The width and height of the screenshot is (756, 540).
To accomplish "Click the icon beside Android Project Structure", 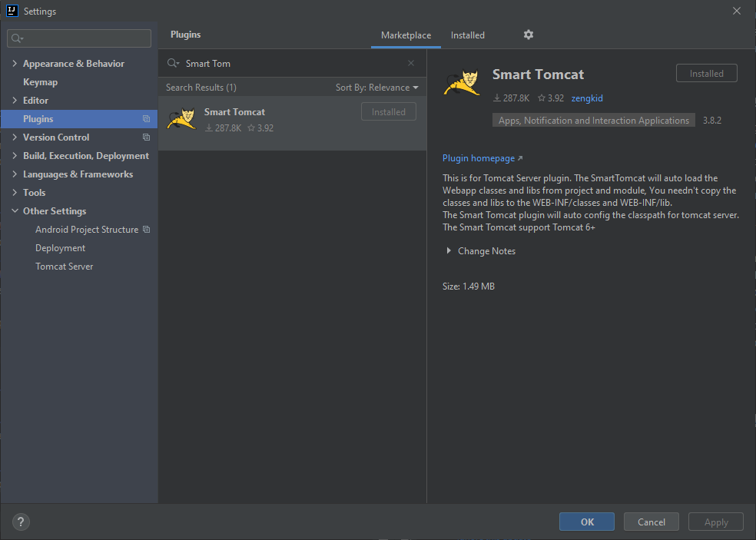I will 146,230.
